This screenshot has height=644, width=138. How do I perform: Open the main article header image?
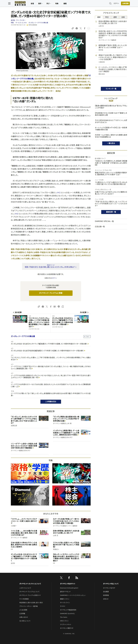(51, 51)
